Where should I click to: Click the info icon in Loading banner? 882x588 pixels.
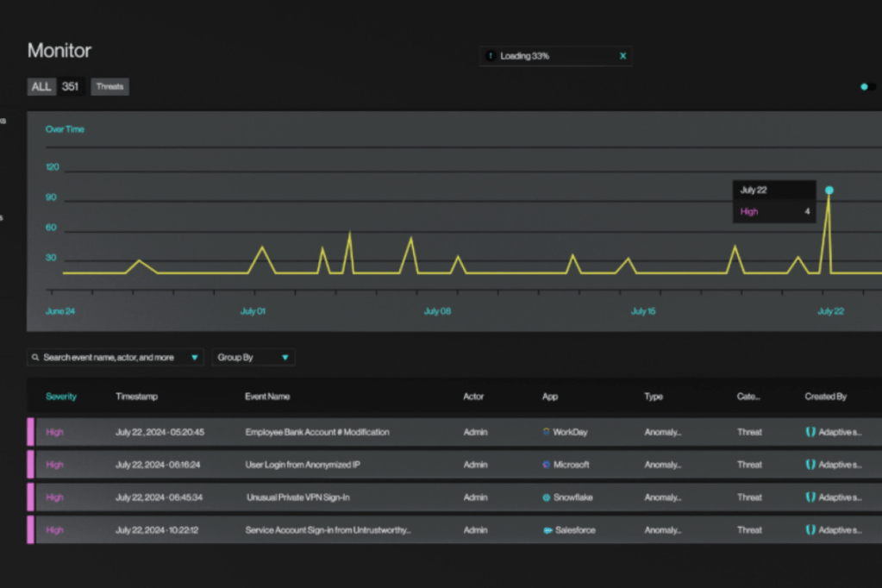491,56
